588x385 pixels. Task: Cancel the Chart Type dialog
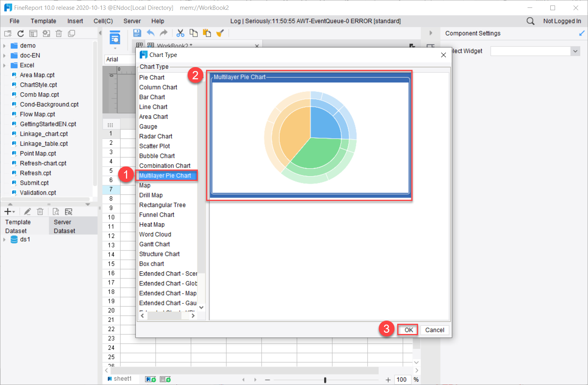435,330
